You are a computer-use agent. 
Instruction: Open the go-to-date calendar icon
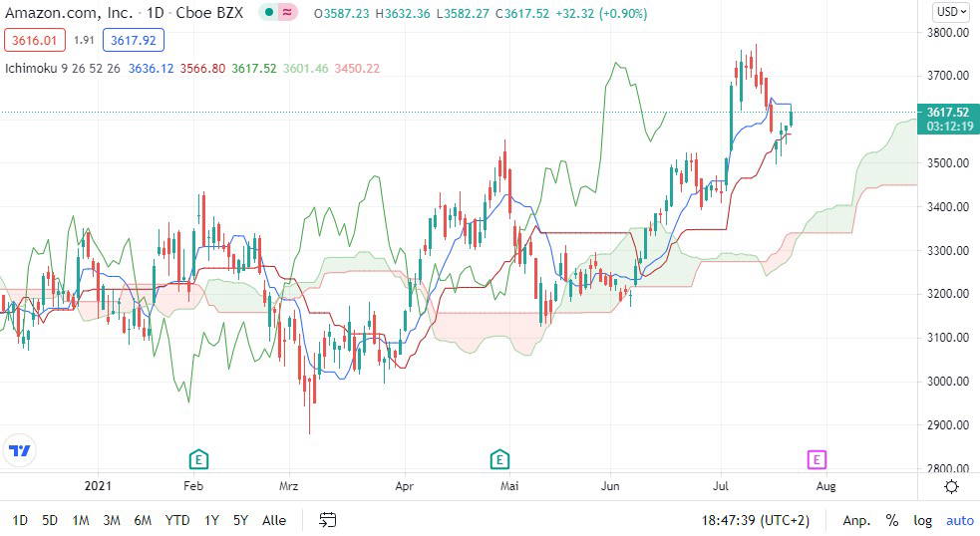click(328, 520)
